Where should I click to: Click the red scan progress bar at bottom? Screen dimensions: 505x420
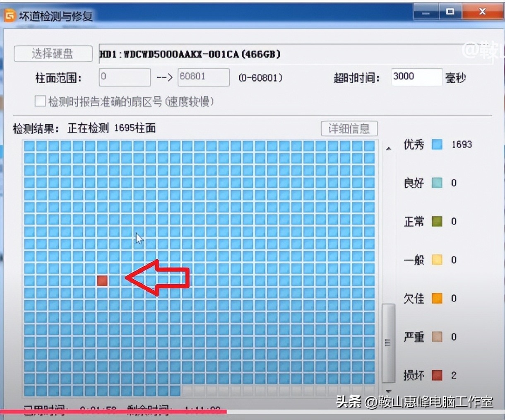[114, 411]
